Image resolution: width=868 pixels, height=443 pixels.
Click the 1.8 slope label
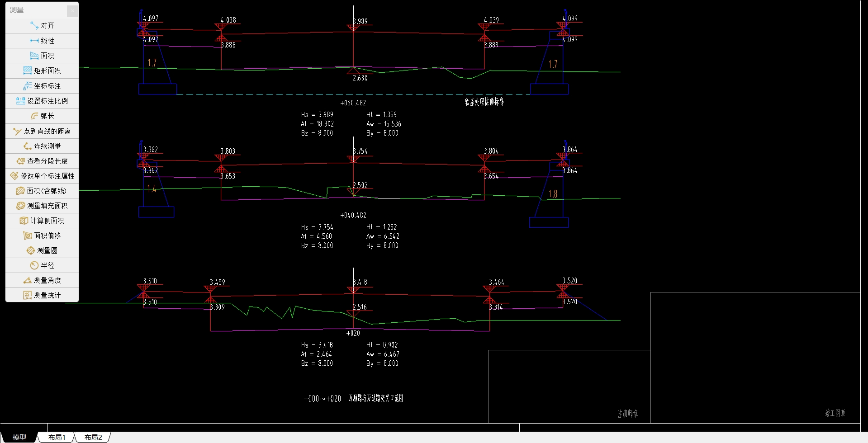pyautogui.click(x=553, y=194)
